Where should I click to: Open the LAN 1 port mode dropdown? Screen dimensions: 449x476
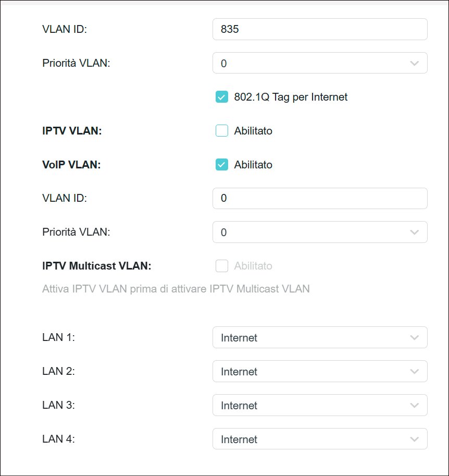(320, 337)
